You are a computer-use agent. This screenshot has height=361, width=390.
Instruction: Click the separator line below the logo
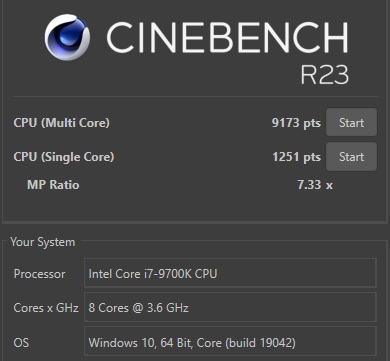[x=196, y=97]
